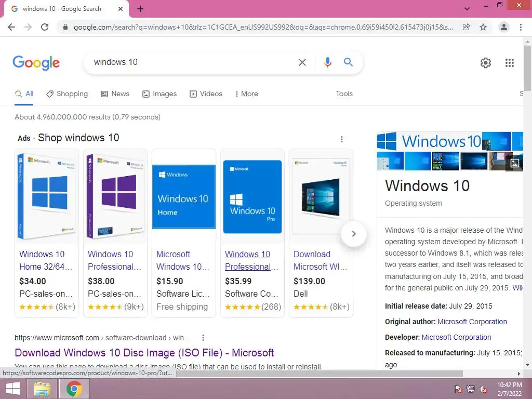The width and height of the screenshot is (532, 399).
Task: Click the forward navigation arrow
Action: (x=28, y=27)
